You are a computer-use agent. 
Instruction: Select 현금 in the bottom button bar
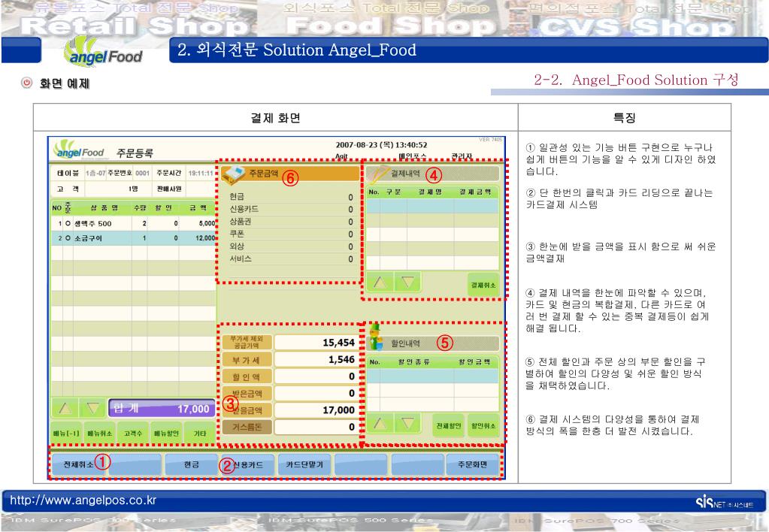pos(191,464)
